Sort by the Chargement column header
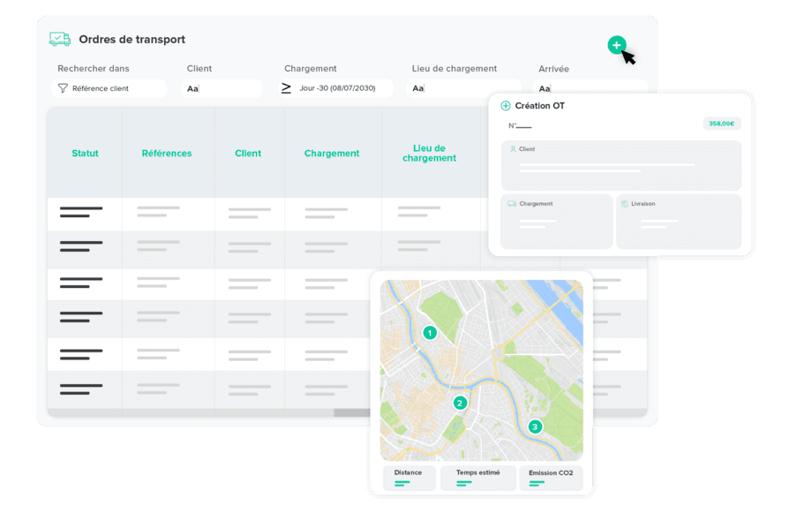The height and width of the screenshot is (506, 812). [x=332, y=154]
